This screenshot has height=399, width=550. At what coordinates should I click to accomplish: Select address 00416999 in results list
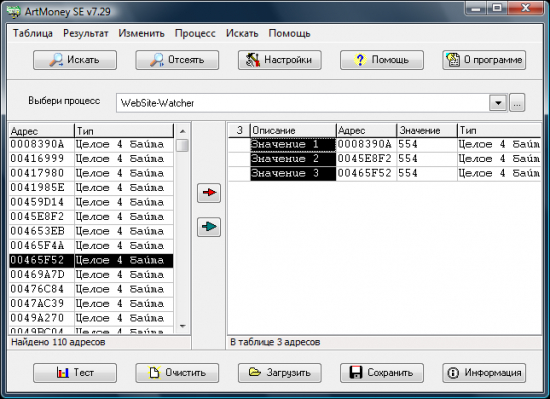click(41, 158)
